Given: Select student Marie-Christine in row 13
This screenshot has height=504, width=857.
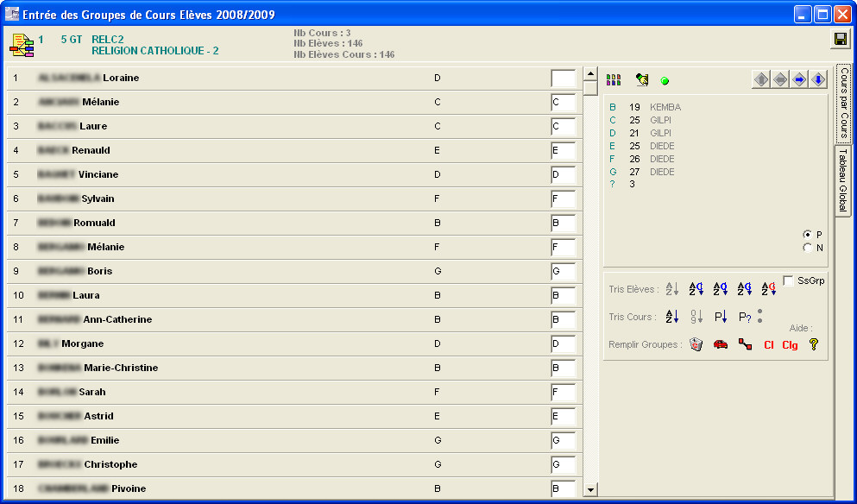Looking at the screenshot, I should (294, 368).
